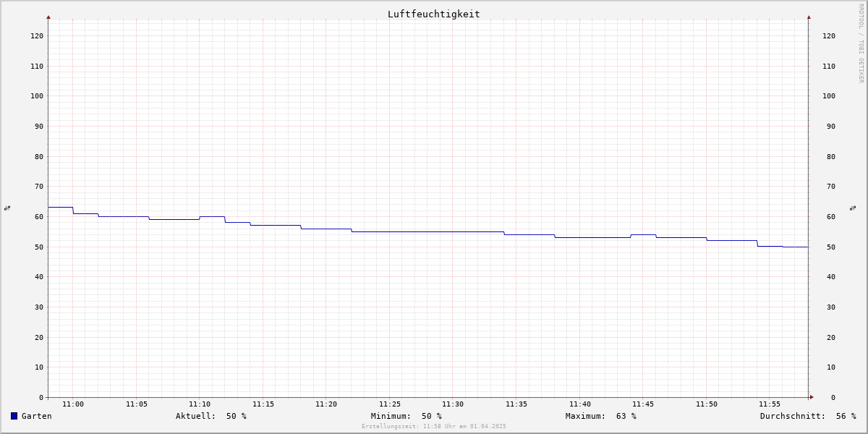Viewport: 868px width, 434px height.
Task: Click the 20 label on the left axis
Action: tap(39, 337)
